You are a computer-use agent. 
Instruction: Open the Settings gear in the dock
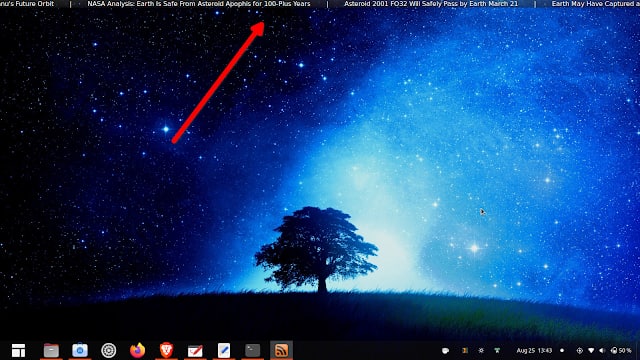click(109, 350)
